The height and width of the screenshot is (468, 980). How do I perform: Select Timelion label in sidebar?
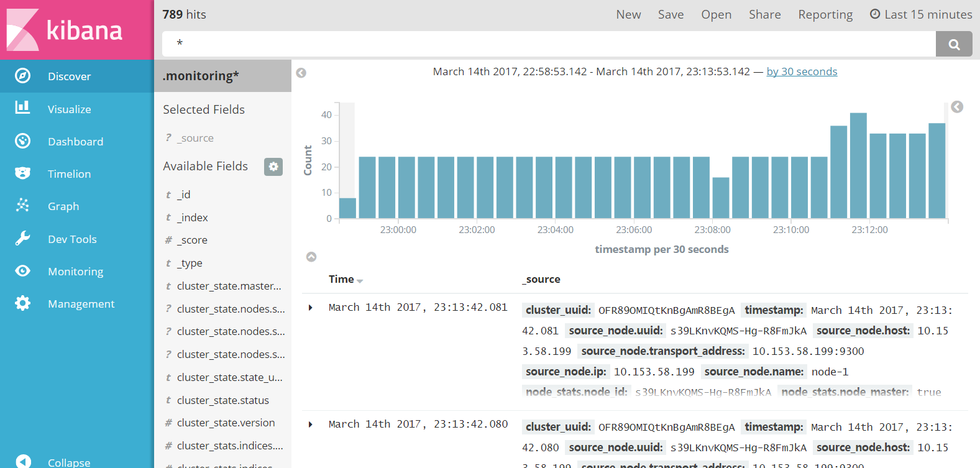[x=69, y=173]
